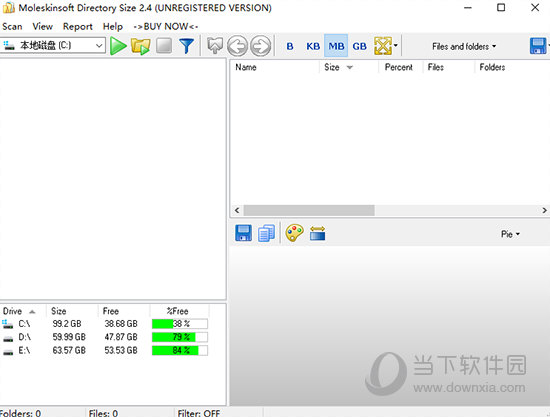This screenshot has height=417, width=550.
Task: Sort drives by Drive column header
Action: (x=23, y=311)
